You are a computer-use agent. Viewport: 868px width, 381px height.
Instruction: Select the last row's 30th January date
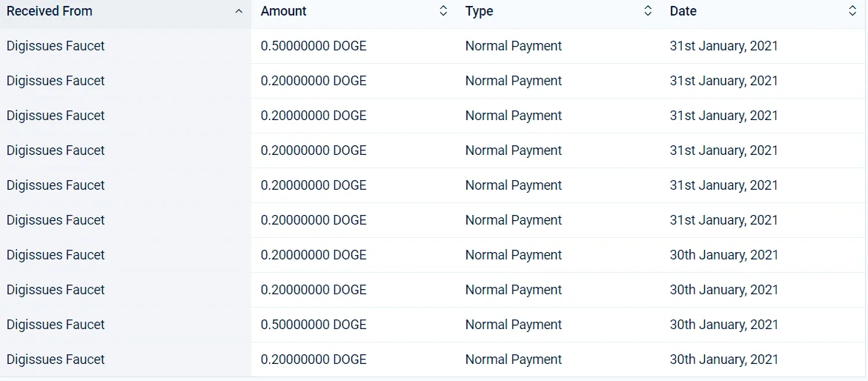(723, 360)
